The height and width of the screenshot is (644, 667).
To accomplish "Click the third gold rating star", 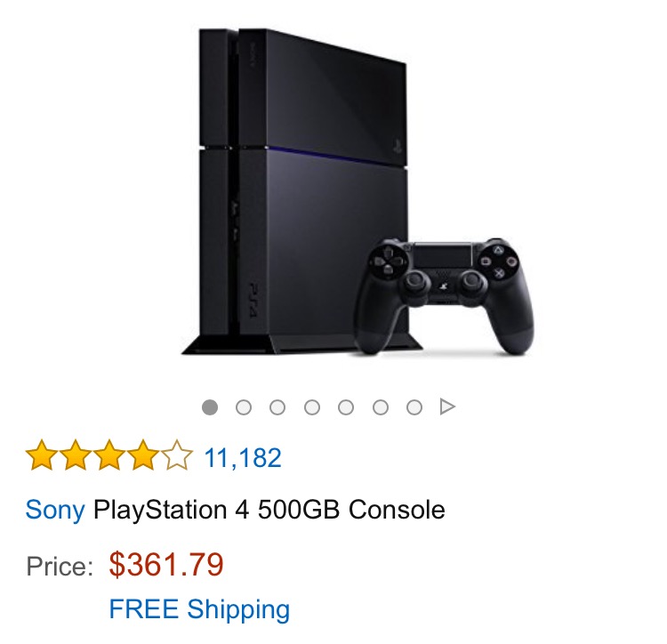I will pyautogui.click(x=108, y=455).
